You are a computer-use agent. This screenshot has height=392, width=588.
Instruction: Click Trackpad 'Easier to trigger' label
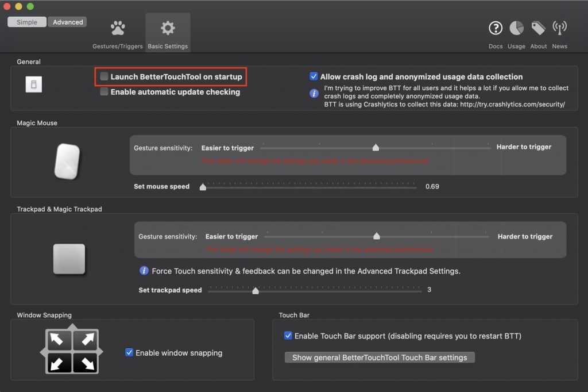pyautogui.click(x=231, y=237)
